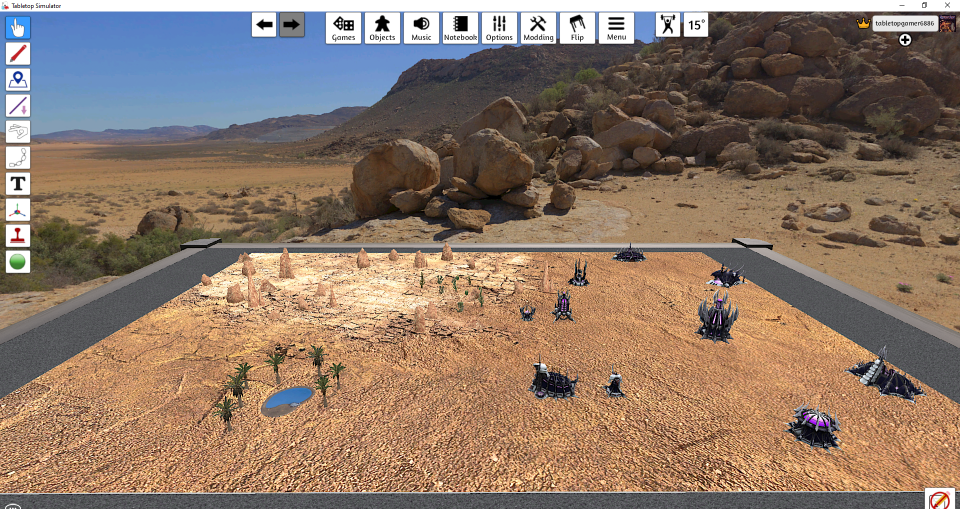The image size is (960, 509).
Task: Click the plus circle under player name
Action: [905, 40]
